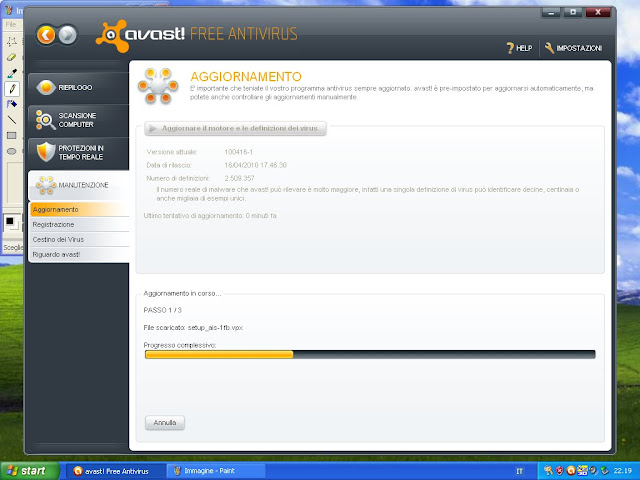Click the Scansione magnifier icon
Viewport: 640px width, 480px height.
pos(46,120)
